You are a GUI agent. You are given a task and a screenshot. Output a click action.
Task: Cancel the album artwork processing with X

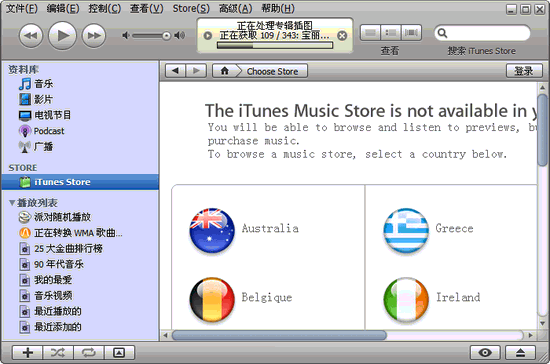click(x=342, y=35)
